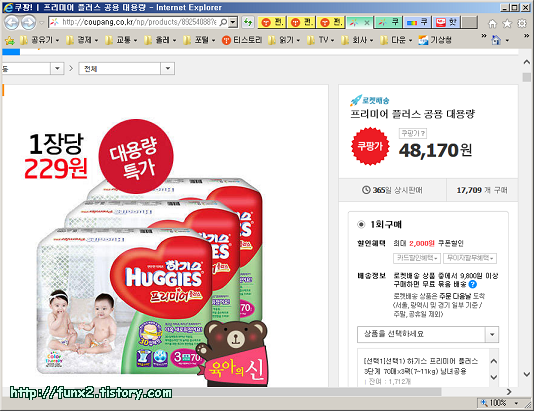Open the address bar history dropdown

pos(233,22)
